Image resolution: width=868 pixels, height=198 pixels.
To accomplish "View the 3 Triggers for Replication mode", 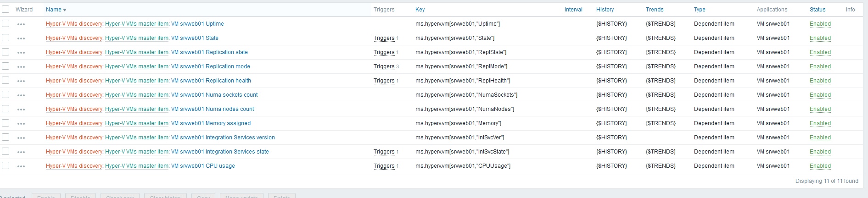I will click(384, 66).
